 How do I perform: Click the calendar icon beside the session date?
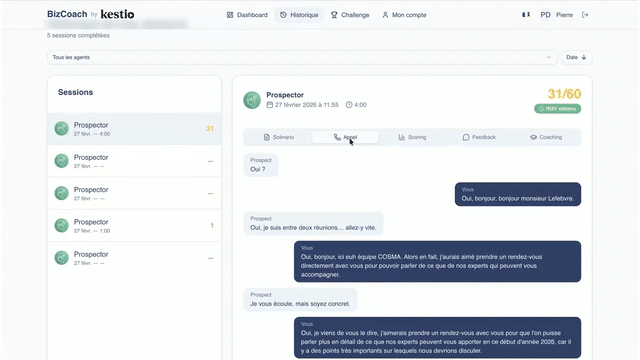tap(270, 105)
